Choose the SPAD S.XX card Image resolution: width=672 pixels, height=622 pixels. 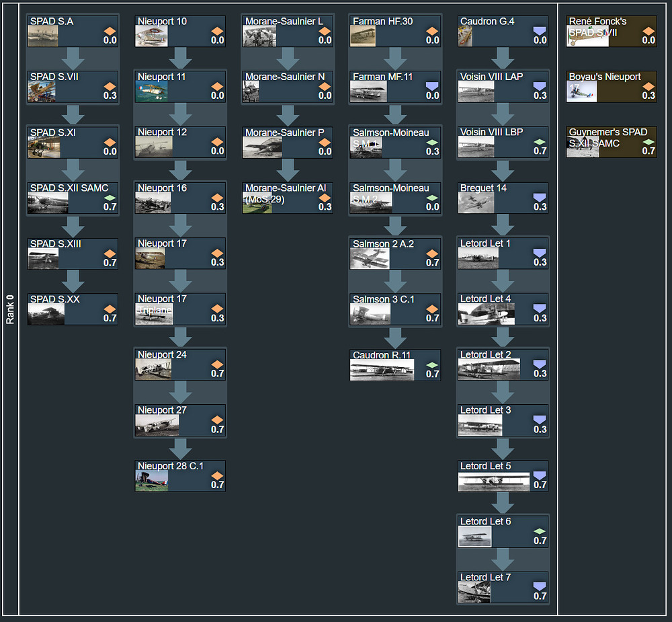[x=73, y=309]
